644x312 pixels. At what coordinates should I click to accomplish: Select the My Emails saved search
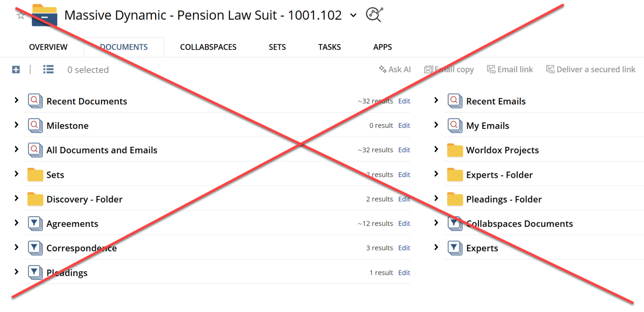(487, 126)
